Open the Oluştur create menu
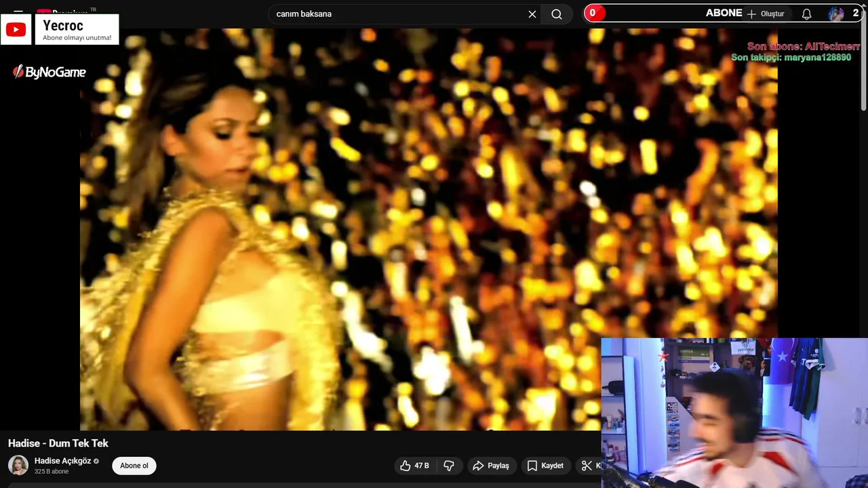Image resolution: width=868 pixels, height=488 pixels. (x=766, y=14)
